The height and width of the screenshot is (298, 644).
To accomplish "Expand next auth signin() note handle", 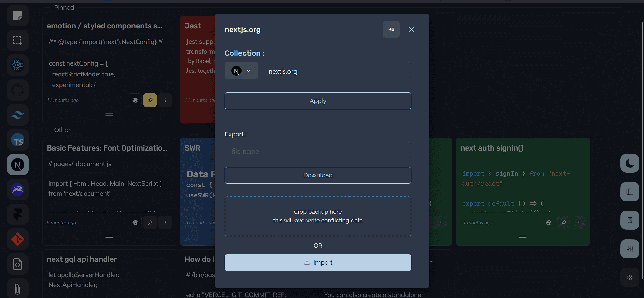I will pyautogui.click(x=523, y=237).
